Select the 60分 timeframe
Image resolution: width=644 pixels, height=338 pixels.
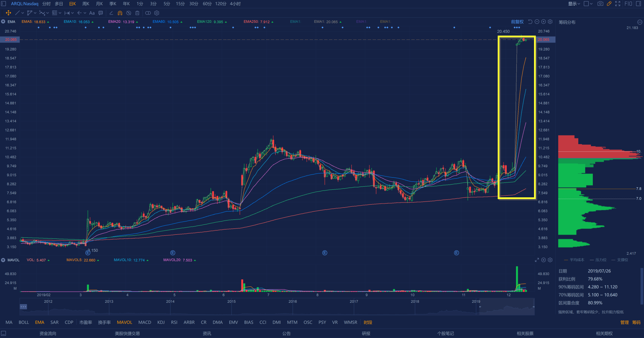click(207, 4)
